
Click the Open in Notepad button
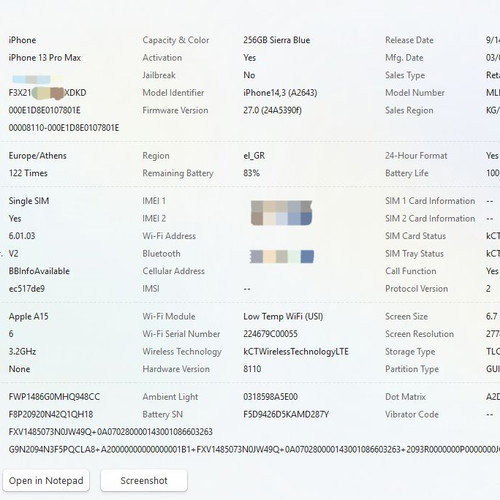pos(46,480)
